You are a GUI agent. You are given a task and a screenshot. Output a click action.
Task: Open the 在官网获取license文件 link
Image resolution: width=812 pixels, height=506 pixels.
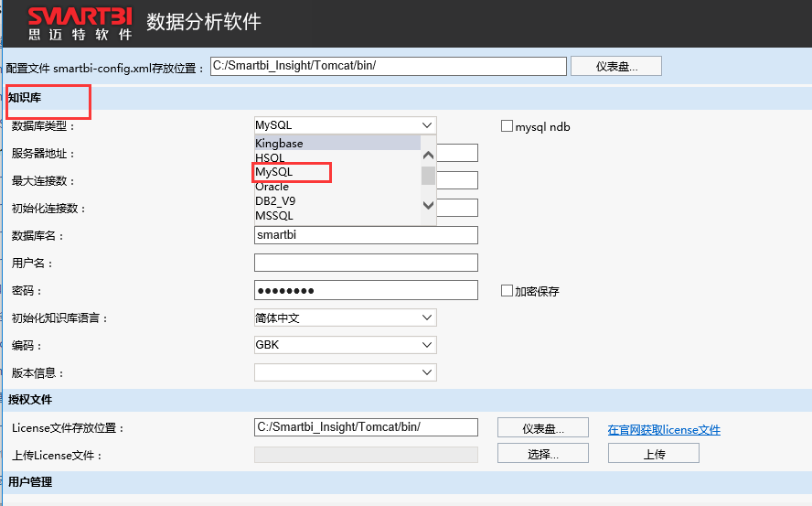point(664,430)
